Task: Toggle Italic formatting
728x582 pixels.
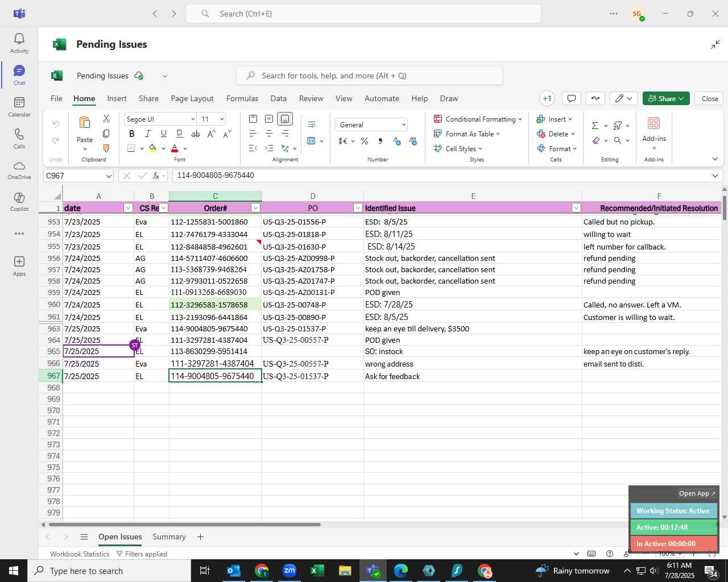Action: 147,134
